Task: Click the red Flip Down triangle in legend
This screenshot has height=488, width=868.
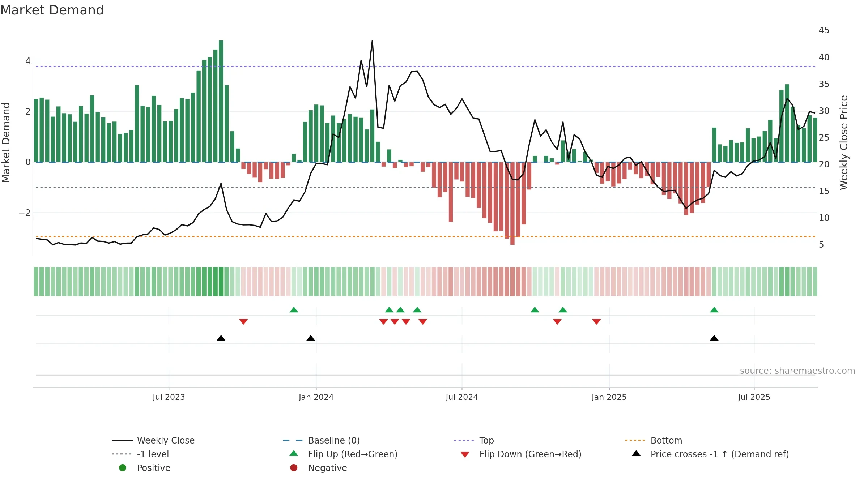Action: pyautogui.click(x=465, y=455)
